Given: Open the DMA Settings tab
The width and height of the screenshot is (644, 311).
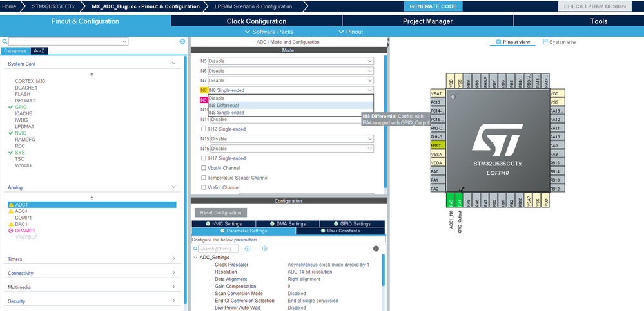Looking at the screenshot, I should tap(288, 223).
